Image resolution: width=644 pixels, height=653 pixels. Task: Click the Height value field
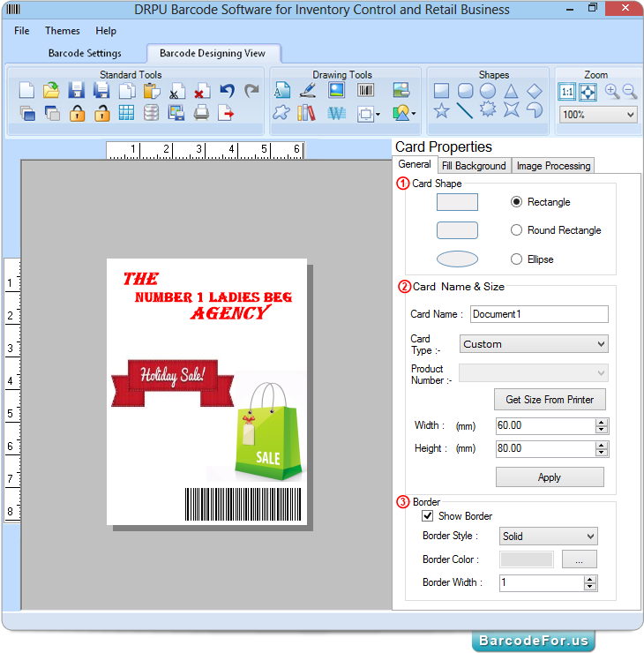pyautogui.click(x=546, y=448)
